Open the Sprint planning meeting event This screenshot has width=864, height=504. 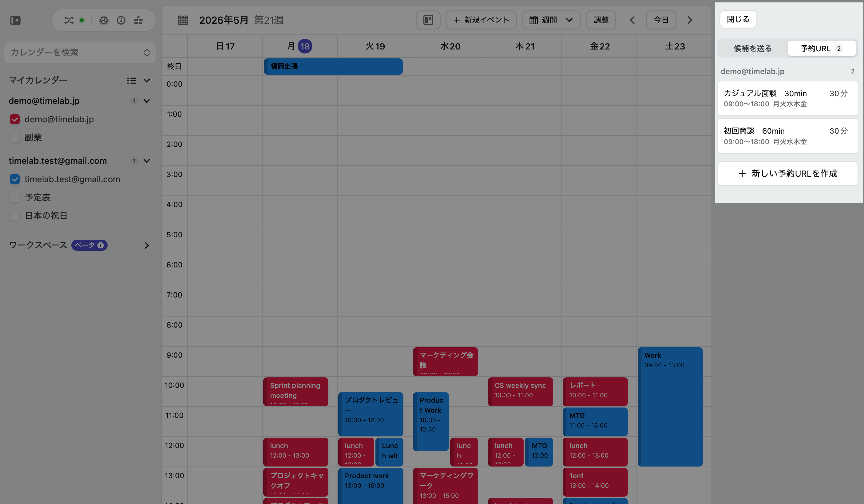click(295, 392)
